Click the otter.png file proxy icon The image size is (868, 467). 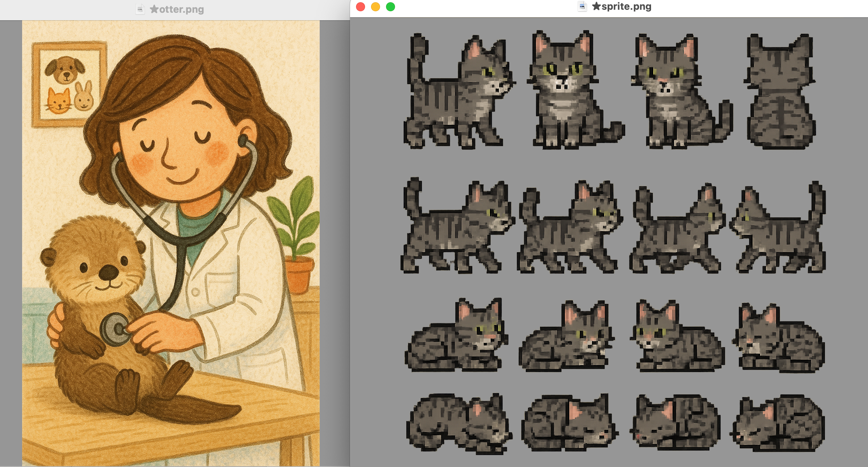tap(140, 9)
